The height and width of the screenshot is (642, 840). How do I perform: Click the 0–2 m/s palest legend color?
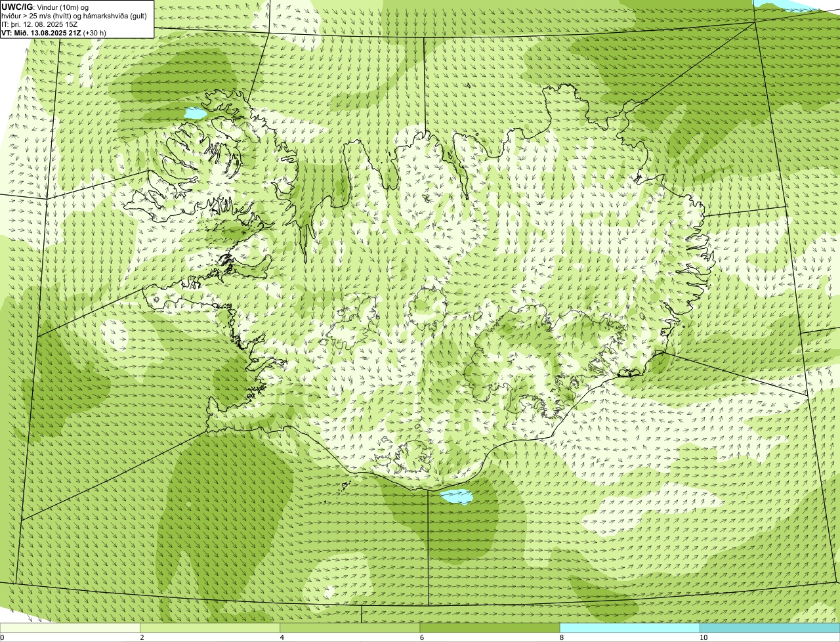(x=70, y=628)
